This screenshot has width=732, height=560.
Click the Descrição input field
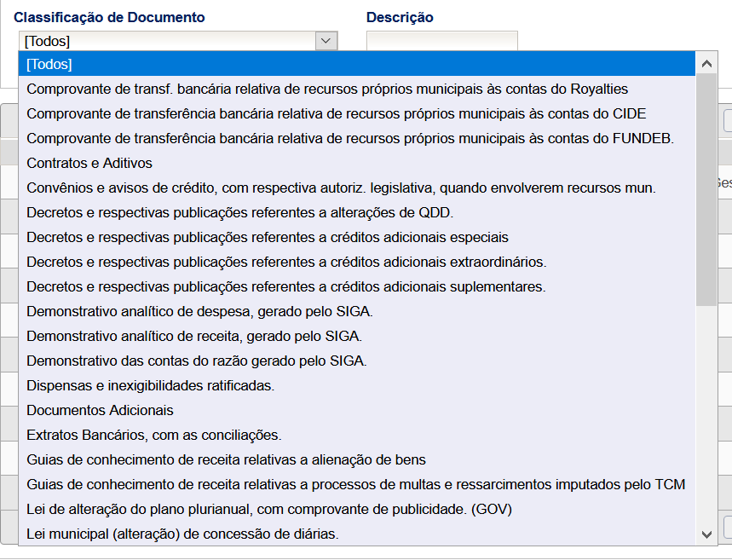tap(441, 41)
